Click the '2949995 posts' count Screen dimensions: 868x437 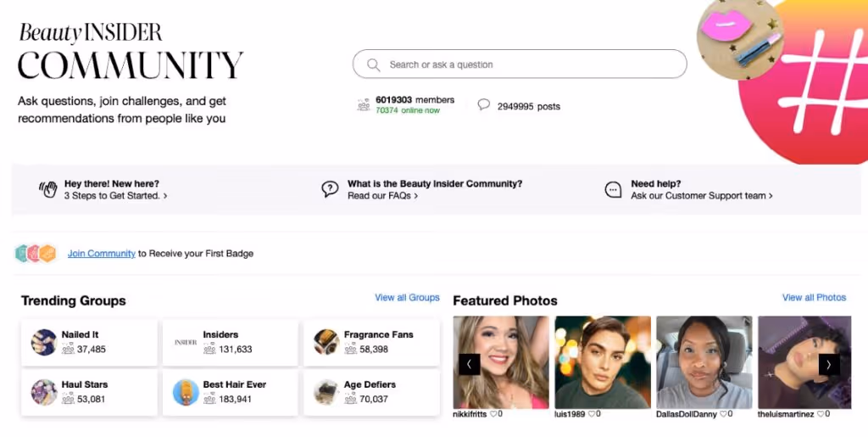529,106
